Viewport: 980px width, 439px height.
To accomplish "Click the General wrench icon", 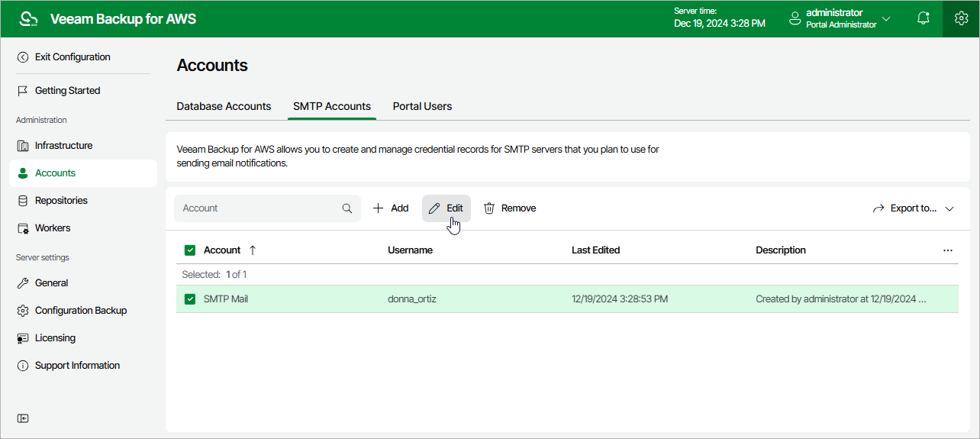I will (23, 283).
